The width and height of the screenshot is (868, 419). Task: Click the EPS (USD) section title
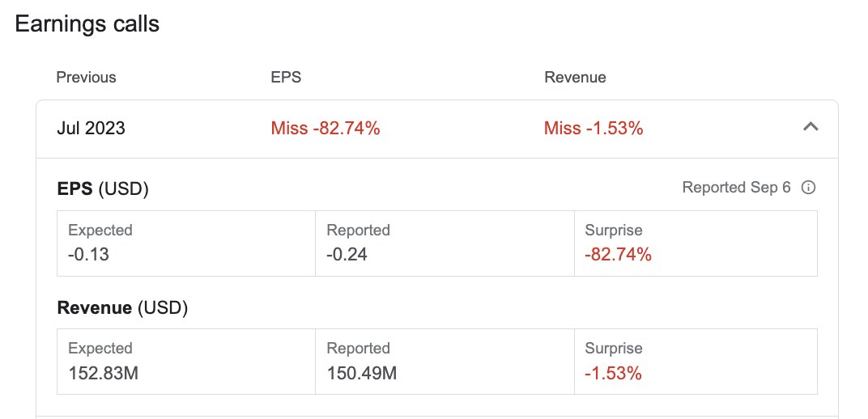tap(103, 189)
